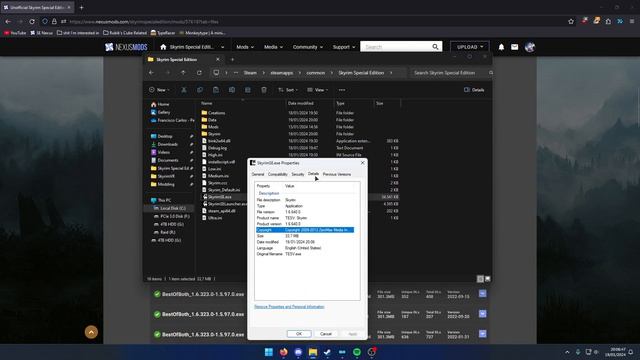
Task: Open Firefox from the taskbar
Action: [x=283, y=352]
